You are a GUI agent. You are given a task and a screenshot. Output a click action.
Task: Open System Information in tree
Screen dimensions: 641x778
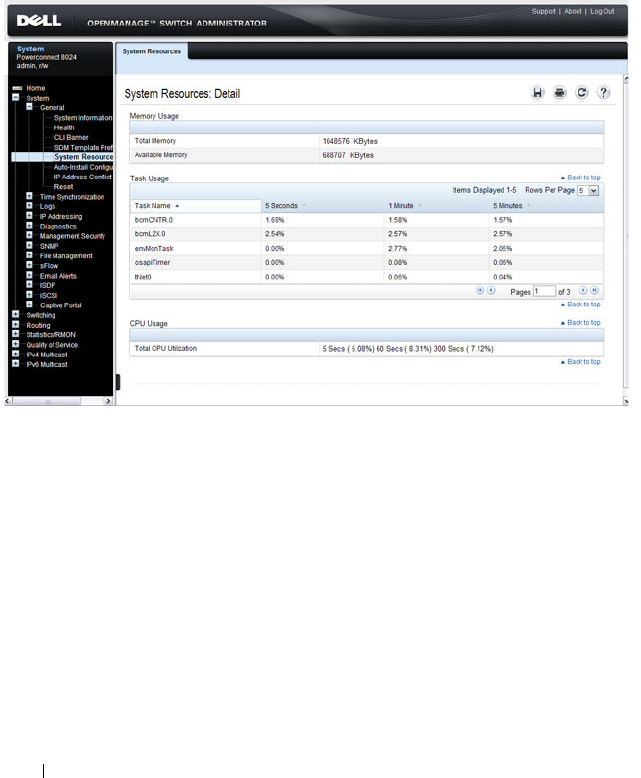[x=83, y=118]
